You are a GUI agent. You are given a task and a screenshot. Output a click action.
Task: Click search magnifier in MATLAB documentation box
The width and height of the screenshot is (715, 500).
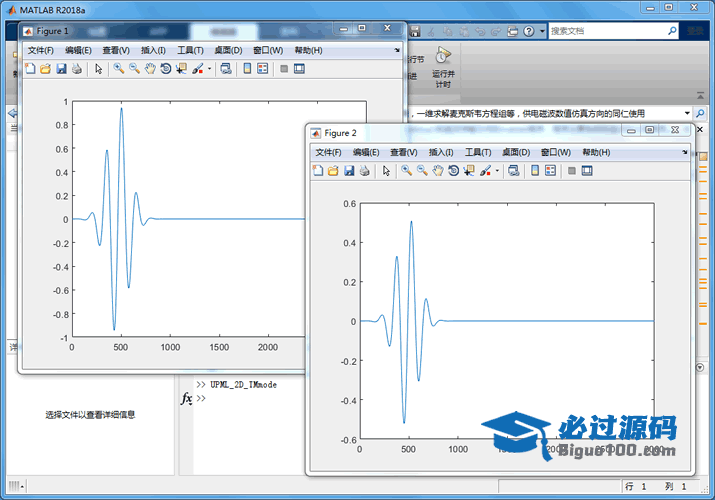672,31
